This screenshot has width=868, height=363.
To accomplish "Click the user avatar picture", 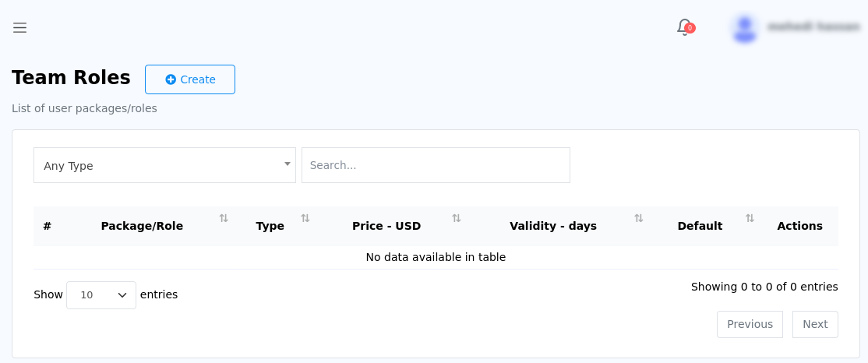I will [x=745, y=28].
